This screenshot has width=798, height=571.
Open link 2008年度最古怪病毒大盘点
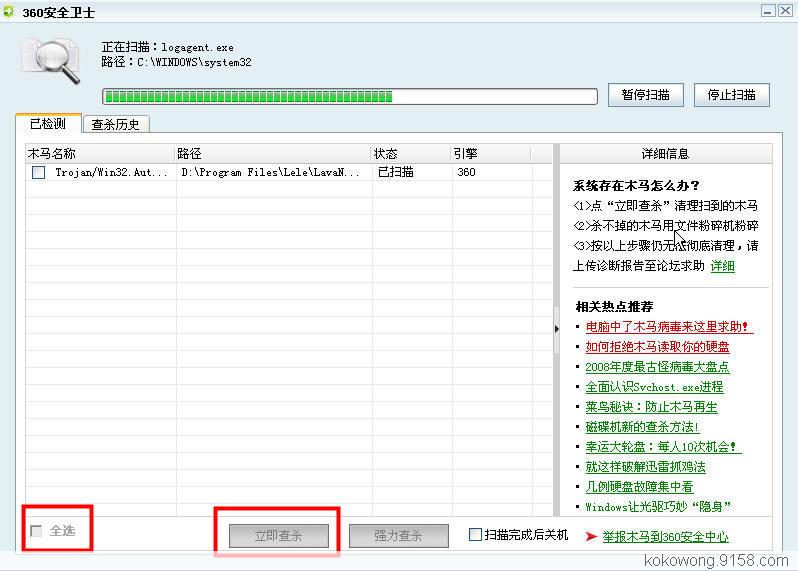click(x=657, y=367)
